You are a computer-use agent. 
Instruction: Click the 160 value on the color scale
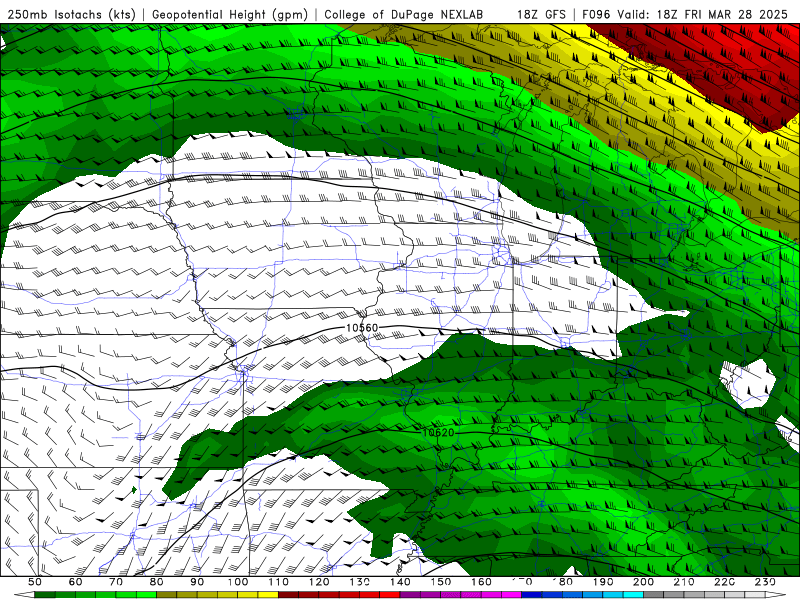point(481,582)
